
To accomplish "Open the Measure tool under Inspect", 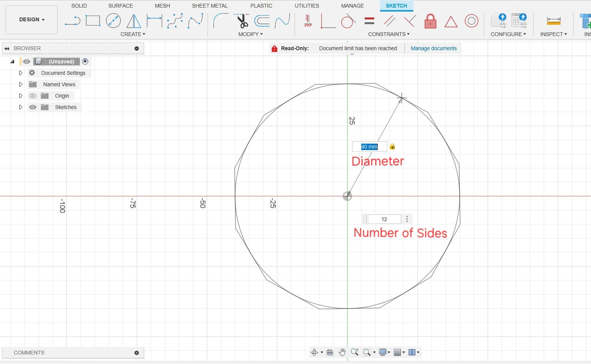I will pos(553,21).
